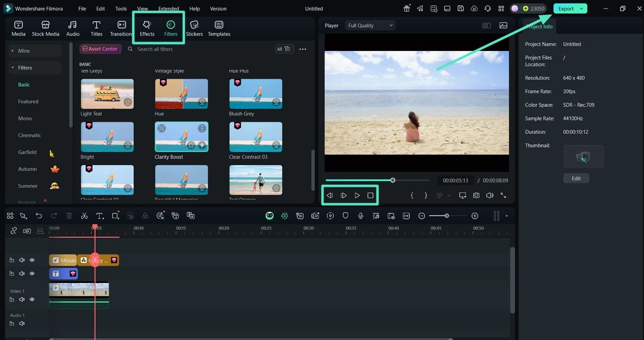Open the File menu
This screenshot has width=644, height=340.
[82, 8]
